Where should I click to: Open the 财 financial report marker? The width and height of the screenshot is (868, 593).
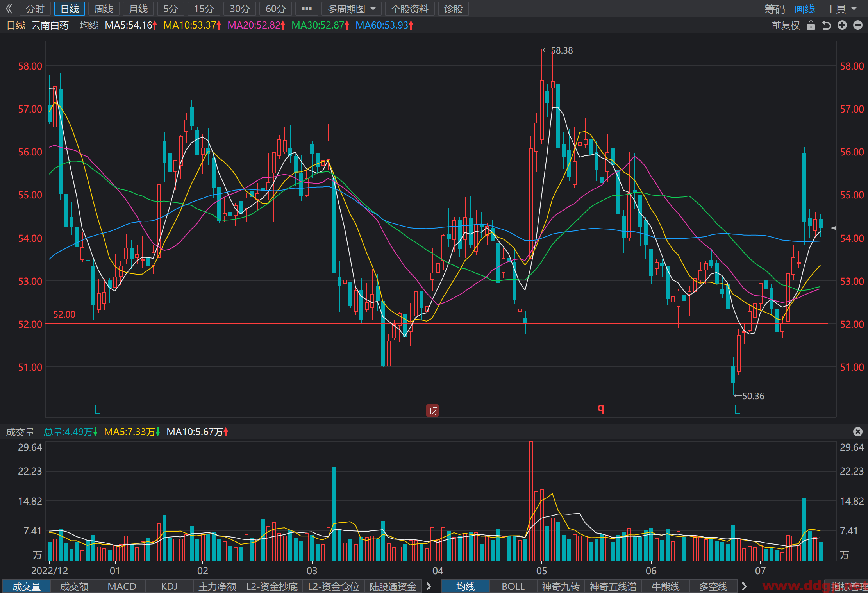coord(432,411)
